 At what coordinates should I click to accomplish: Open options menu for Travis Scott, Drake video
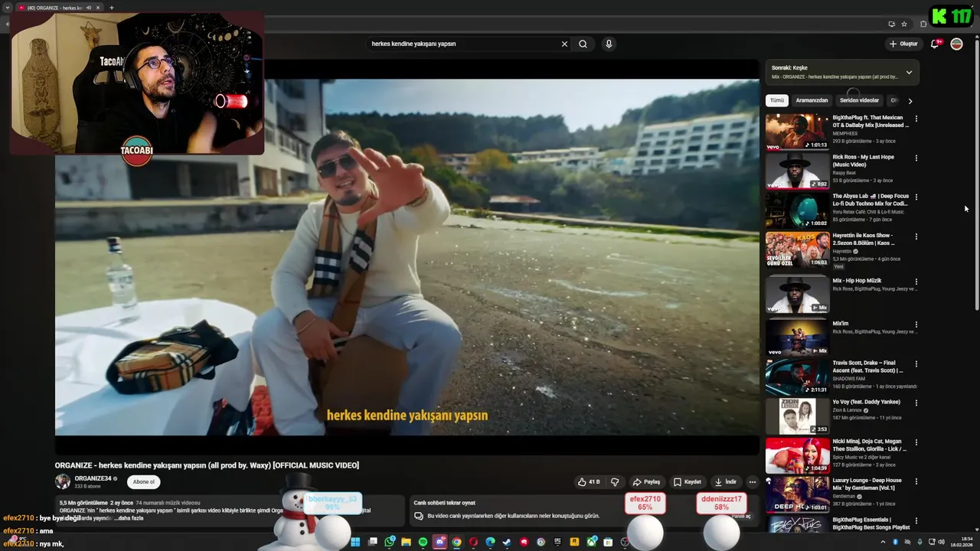pyautogui.click(x=916, y=364)
